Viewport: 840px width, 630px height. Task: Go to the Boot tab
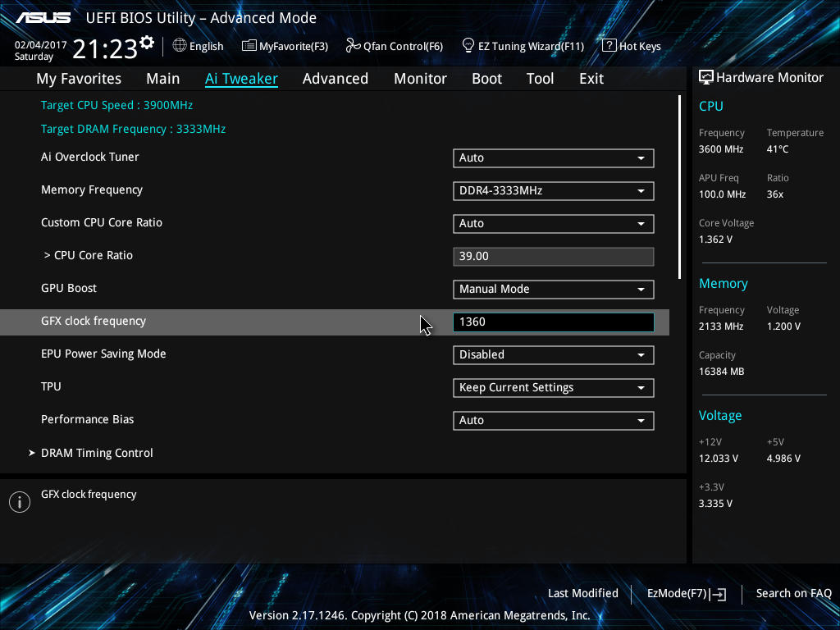[486, 79]
